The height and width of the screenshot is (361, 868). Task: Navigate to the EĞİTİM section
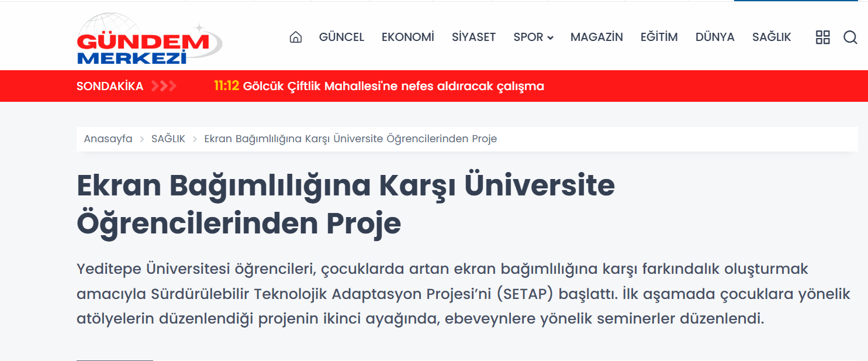(659, 37)
